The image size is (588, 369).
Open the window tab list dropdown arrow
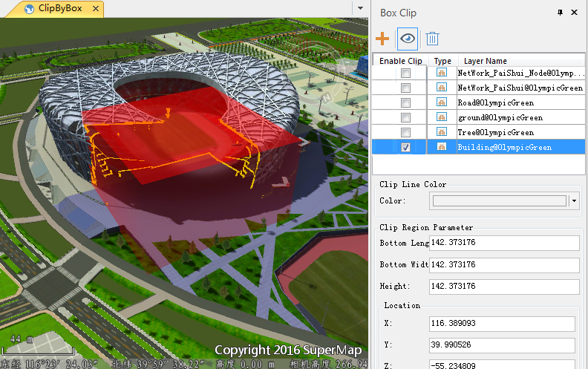point(360,7)
